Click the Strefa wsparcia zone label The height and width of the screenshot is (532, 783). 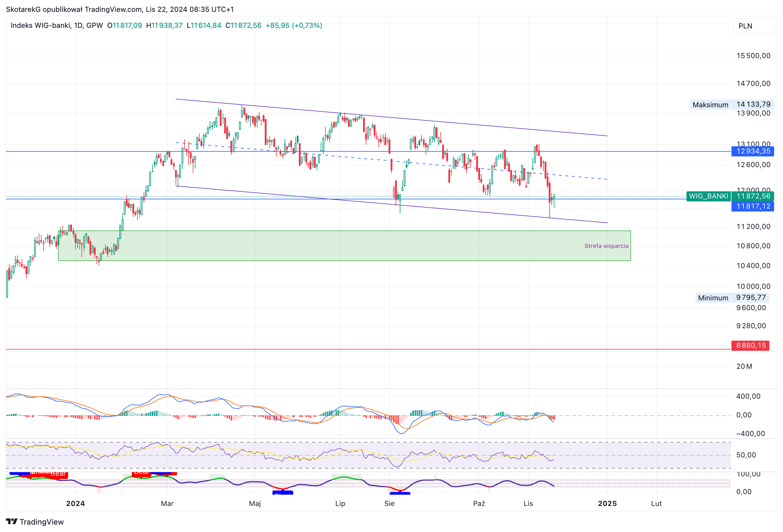click(606, 246)
